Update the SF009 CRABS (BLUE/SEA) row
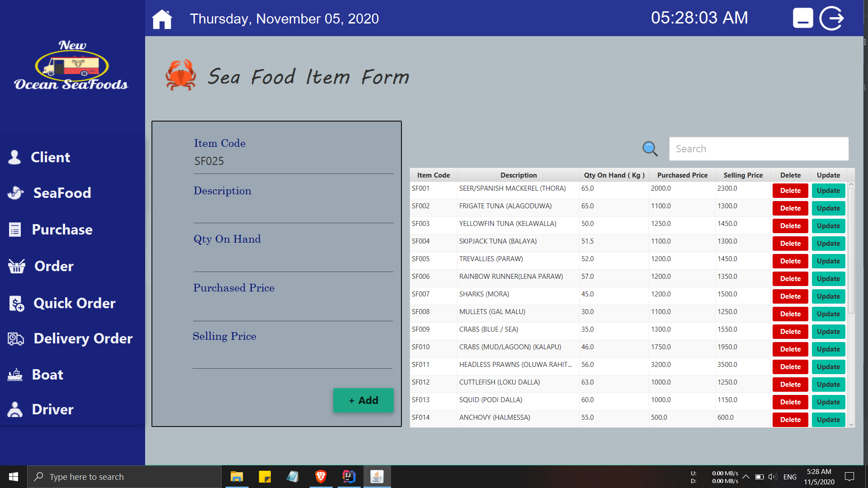This screenshot has height=488, width=868. click(x=828, y=331)
